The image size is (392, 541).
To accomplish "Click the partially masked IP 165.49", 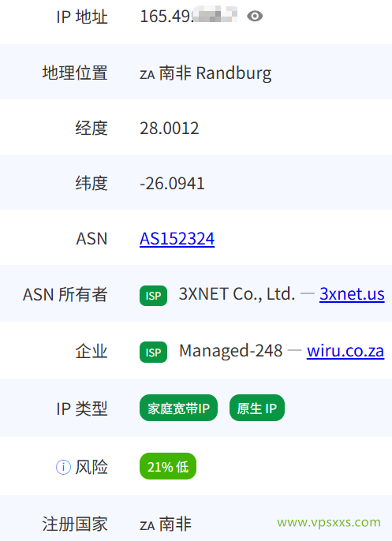I will (x=189, y=17).
